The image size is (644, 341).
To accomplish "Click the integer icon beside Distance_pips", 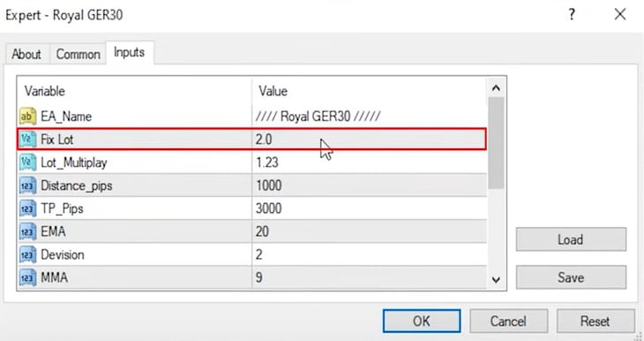I will click(x=27, y=186).
